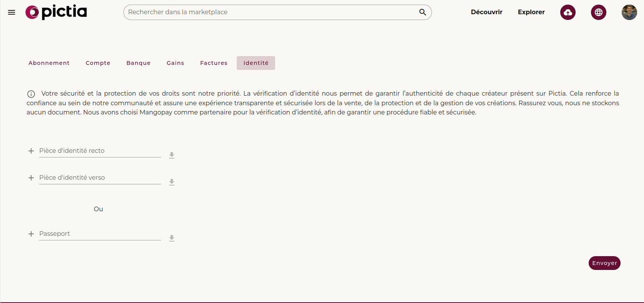The image size is (644, 303).
Task: Focus the marketplace search field
Action: coord(269,12)
